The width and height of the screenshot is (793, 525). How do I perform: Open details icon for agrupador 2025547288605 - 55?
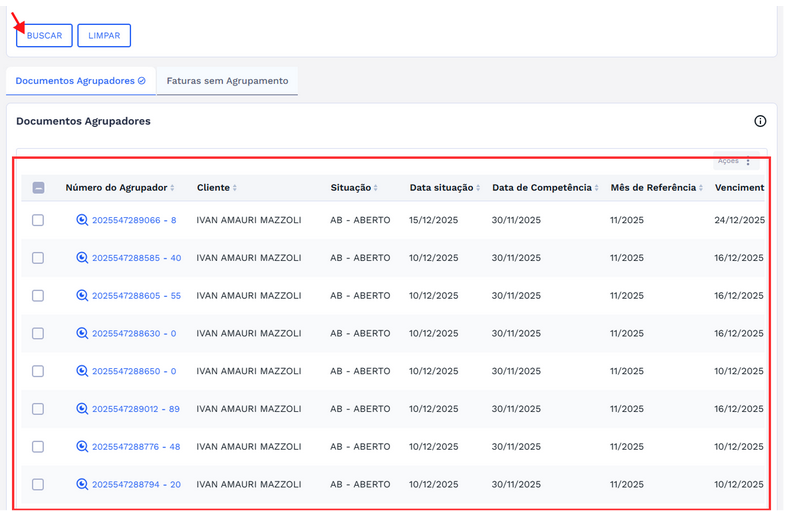click(82, 296)
